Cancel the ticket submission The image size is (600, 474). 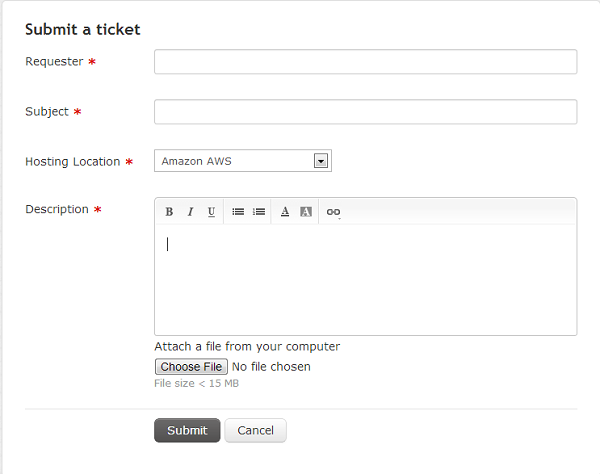255,430
